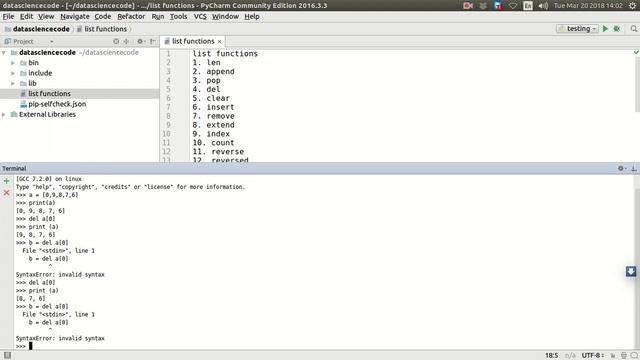Image resolution: width=640 pixels, height=360 pixels.
Task: Select list functions file in project tree
Action: click(x=49, y=93)
